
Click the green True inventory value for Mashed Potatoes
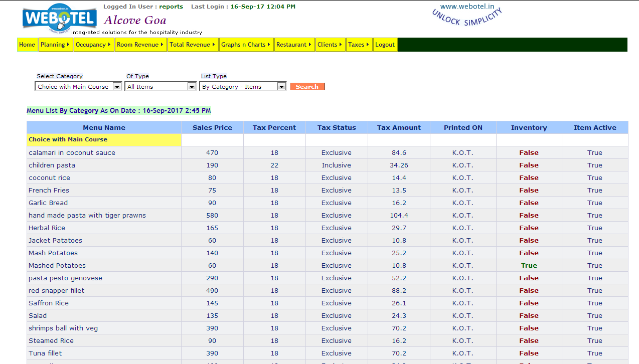pyautogui.click(x=529, y=266)
